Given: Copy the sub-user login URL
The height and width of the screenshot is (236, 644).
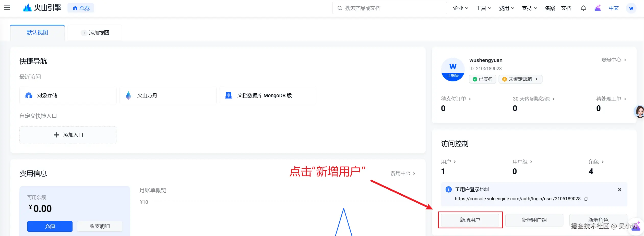Looking at the screenshot, I should point(586,199).
